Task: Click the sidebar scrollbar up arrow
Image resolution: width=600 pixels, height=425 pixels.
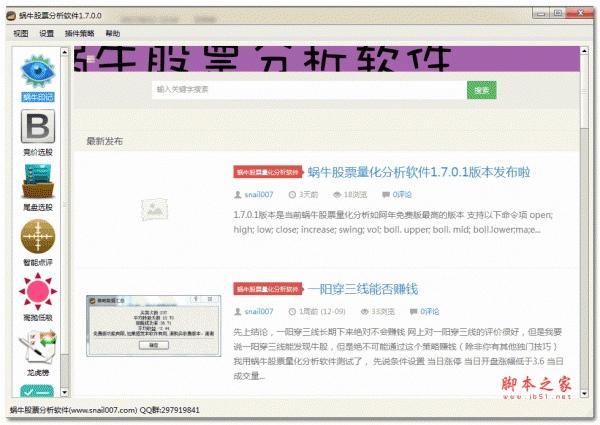Action: pyautogui.click(x=64, y=51)
